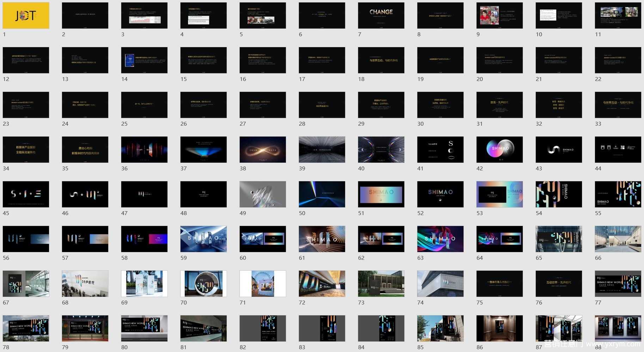Select slide 11 with photo strip
This screenshot has height=352, width=644.
click(x=618, y=15)
